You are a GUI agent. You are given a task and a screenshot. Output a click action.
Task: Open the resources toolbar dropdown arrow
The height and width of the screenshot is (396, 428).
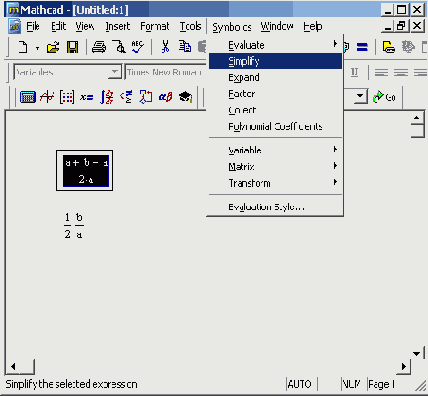tap(359, 96)
